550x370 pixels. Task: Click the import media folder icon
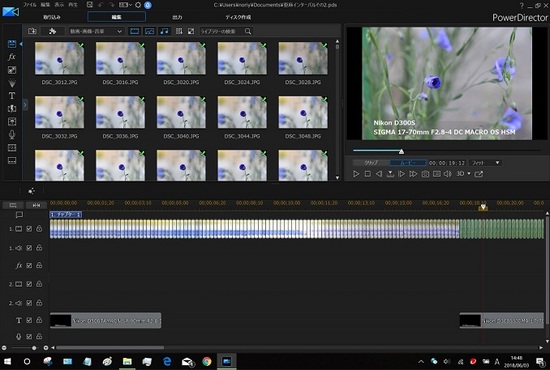point(32,31)
